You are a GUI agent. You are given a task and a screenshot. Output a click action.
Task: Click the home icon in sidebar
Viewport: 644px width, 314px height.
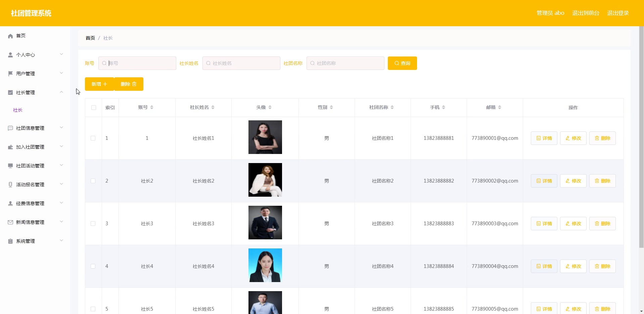coord(10,36)
